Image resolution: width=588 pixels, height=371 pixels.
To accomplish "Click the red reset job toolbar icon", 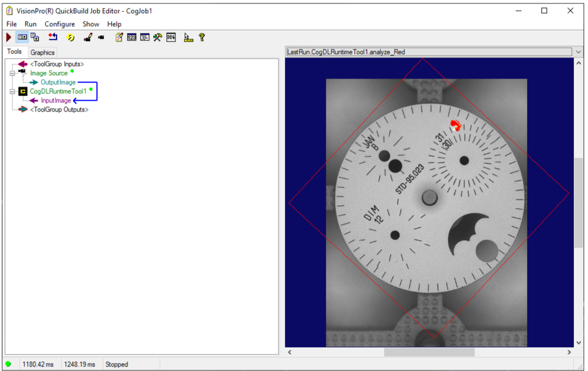I will (x=54, y=38).
